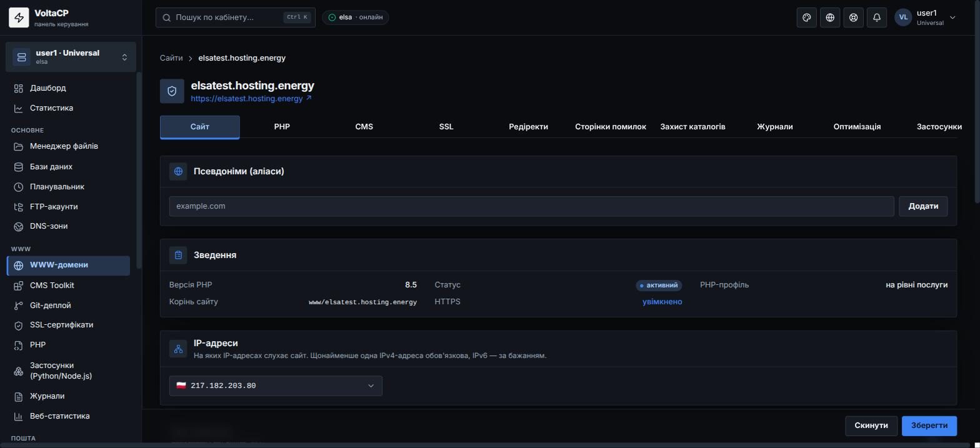Click the Дашборд sidebar icon
Screen dimensions: 980x448
point(19,88)
